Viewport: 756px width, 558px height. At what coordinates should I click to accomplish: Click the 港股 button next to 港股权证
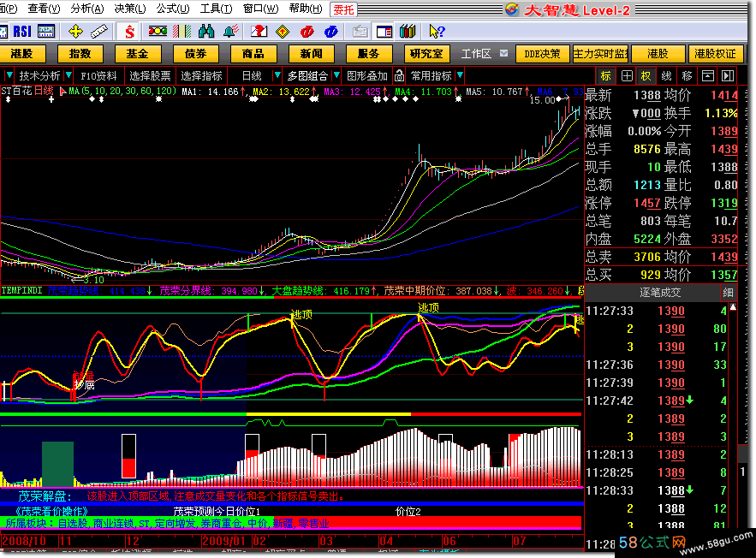658,53
